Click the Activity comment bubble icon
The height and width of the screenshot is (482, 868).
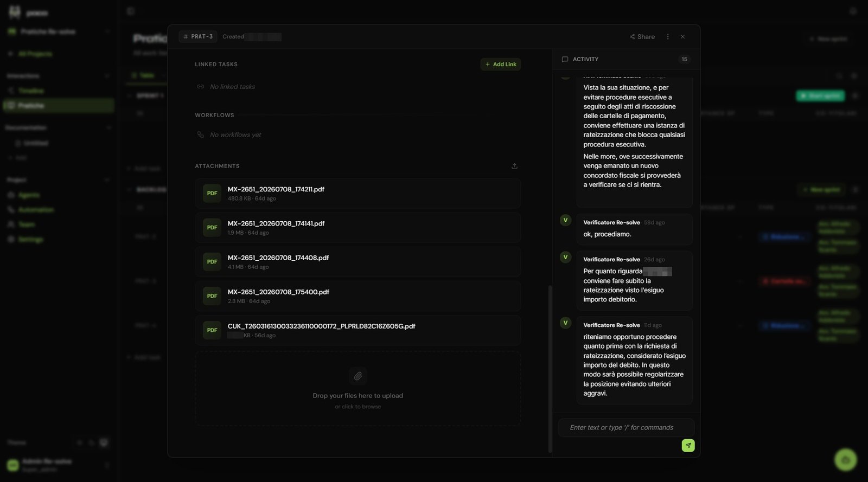click(x=565, y=59)
